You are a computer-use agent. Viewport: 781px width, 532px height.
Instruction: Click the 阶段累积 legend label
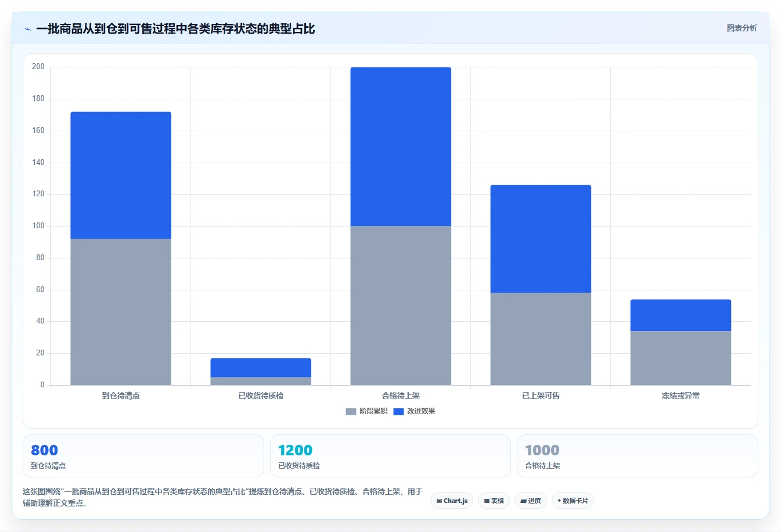click(373, 411)
